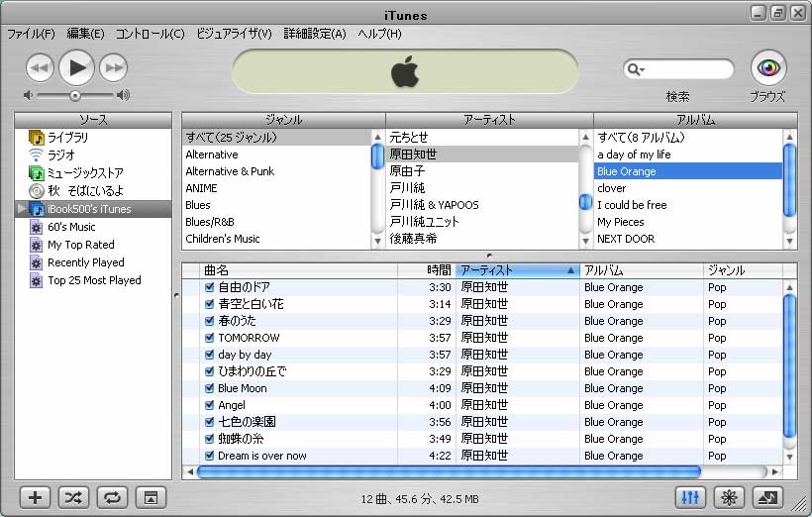
Task: Click the volume slider knob
Action: 74,95
